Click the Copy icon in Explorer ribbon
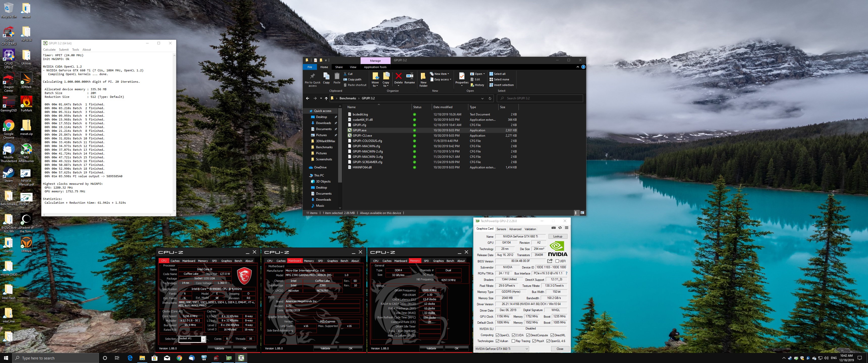Image resolution: width=868 pixels, height=363 pixels. [x=326, y=76]
